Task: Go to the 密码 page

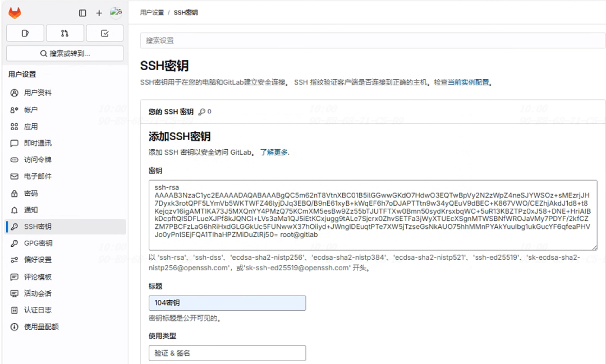Action: [30, 193]
